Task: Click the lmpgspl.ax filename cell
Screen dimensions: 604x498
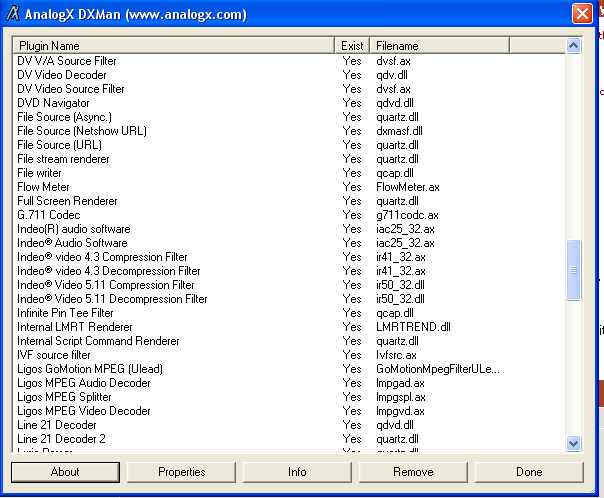Action: coord(401,397)
